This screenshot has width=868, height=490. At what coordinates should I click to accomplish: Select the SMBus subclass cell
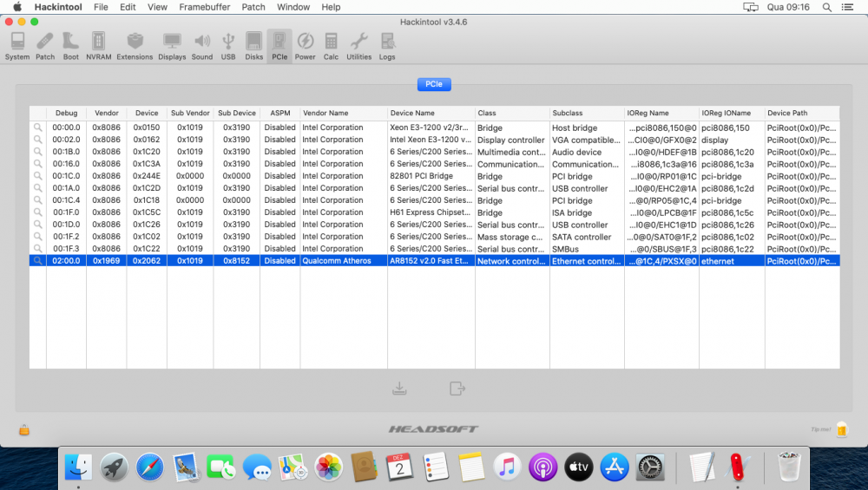click(565, 249)
